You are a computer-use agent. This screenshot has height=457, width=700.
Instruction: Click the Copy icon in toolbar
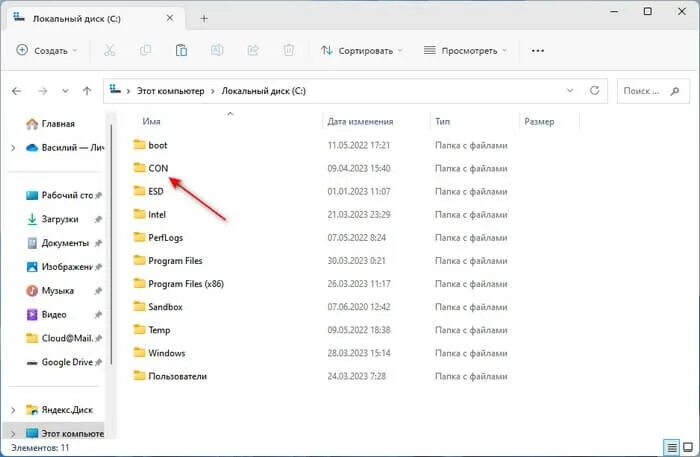click(146, 50)
